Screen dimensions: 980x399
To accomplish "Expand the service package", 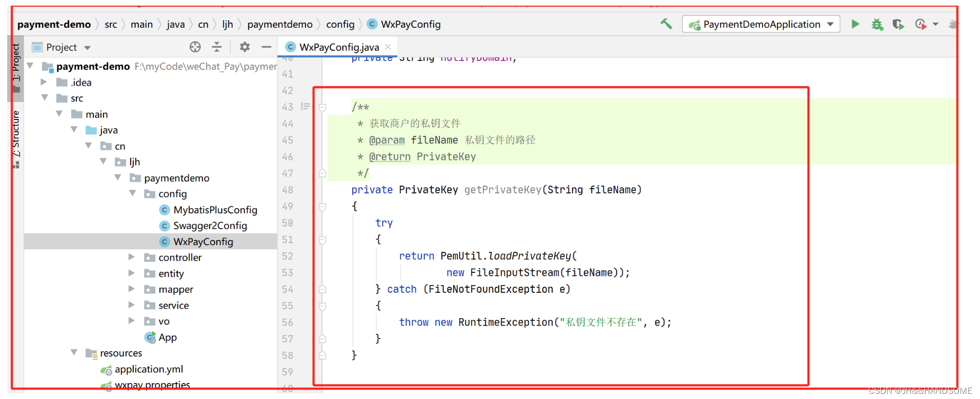I will (x=132, y=305).
